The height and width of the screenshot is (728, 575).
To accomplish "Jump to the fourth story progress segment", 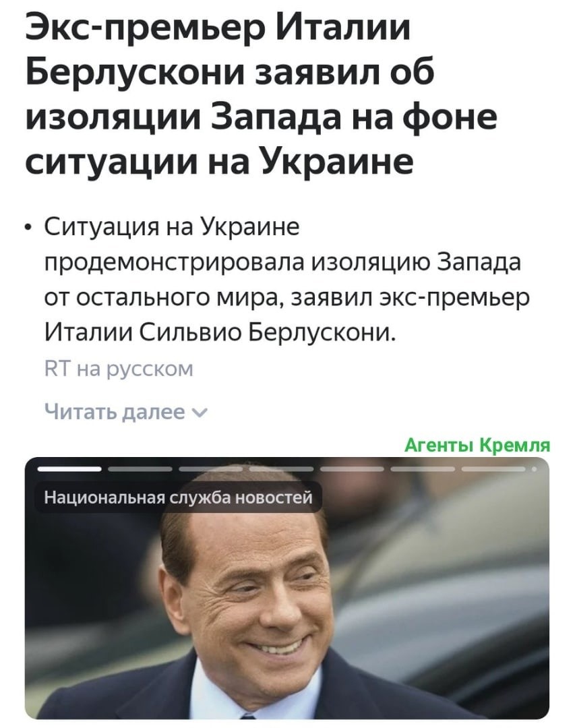I will pos(282,469).
